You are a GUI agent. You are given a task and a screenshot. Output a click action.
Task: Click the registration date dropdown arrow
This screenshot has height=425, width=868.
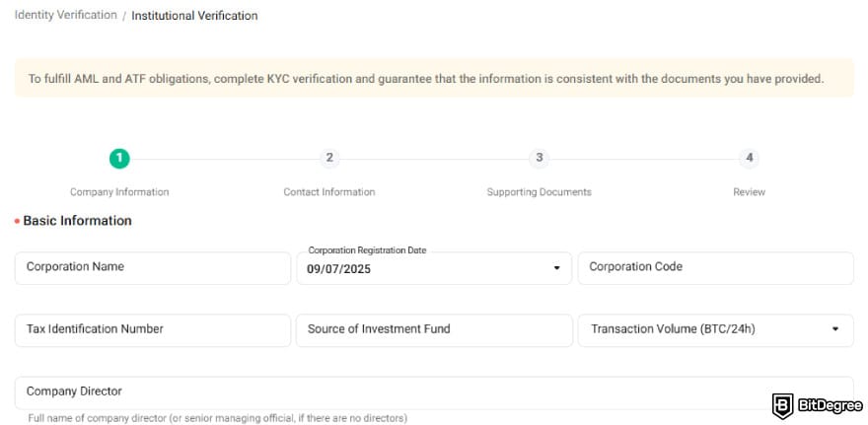click(557, 268)
